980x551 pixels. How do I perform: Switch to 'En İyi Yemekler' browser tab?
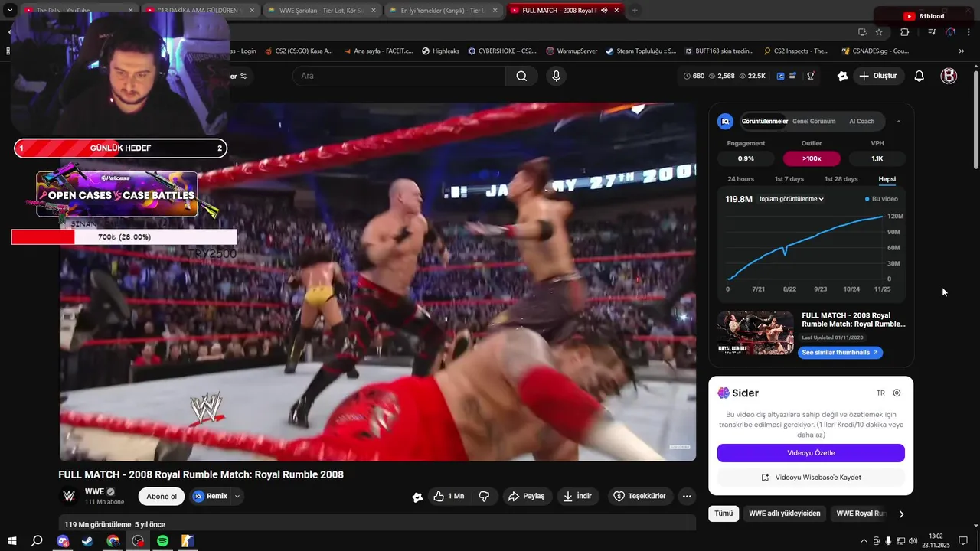tap(443, 10)
